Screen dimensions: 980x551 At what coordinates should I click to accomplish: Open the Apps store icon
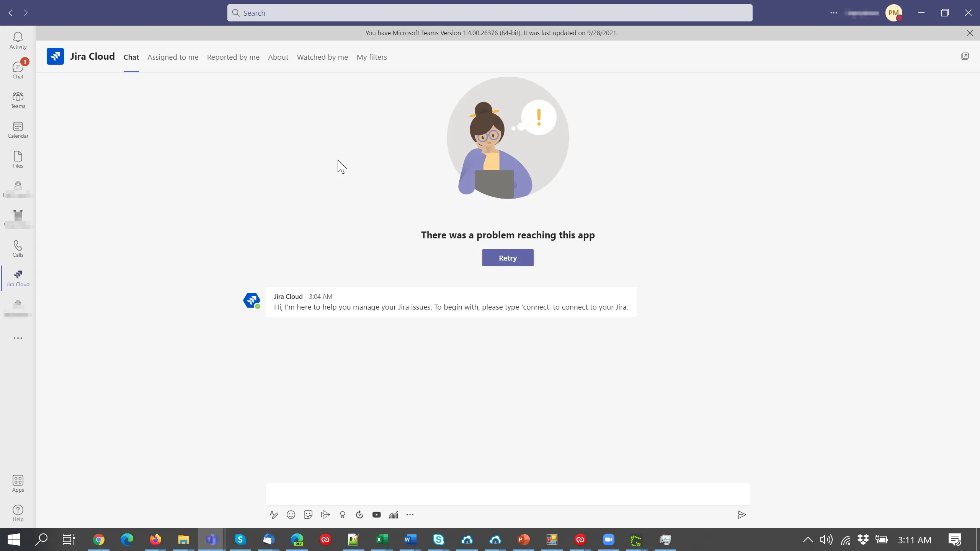point(18,483)
